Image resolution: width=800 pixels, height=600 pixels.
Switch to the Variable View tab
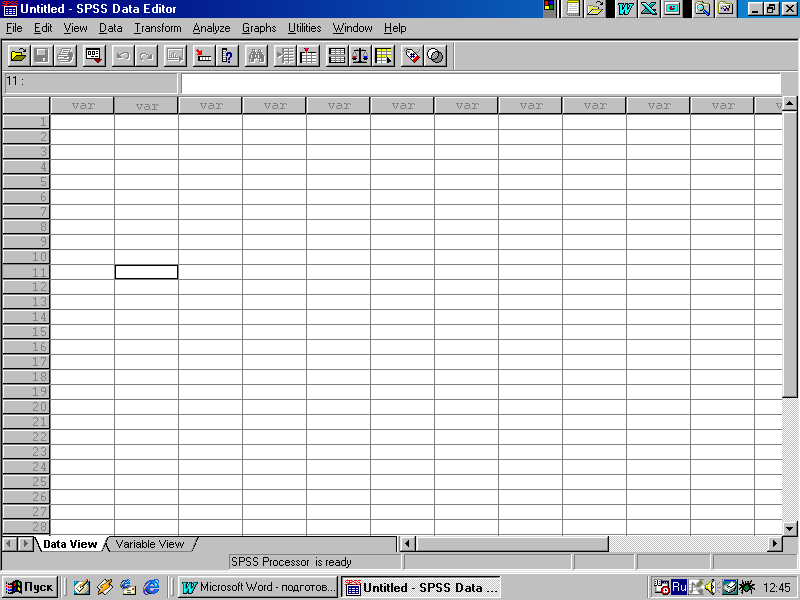pos(149,544)
